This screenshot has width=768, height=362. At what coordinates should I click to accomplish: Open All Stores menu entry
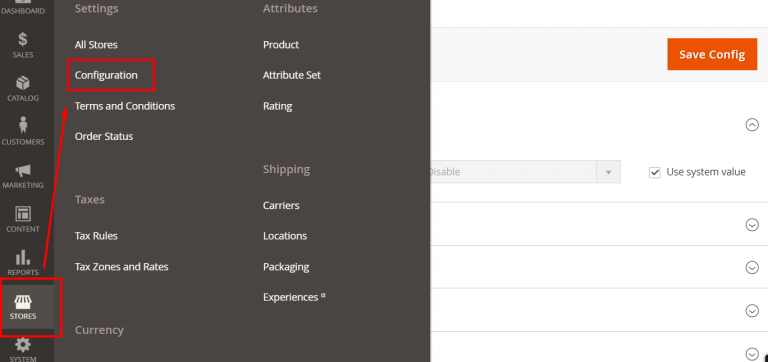click(x=96, y=45)
